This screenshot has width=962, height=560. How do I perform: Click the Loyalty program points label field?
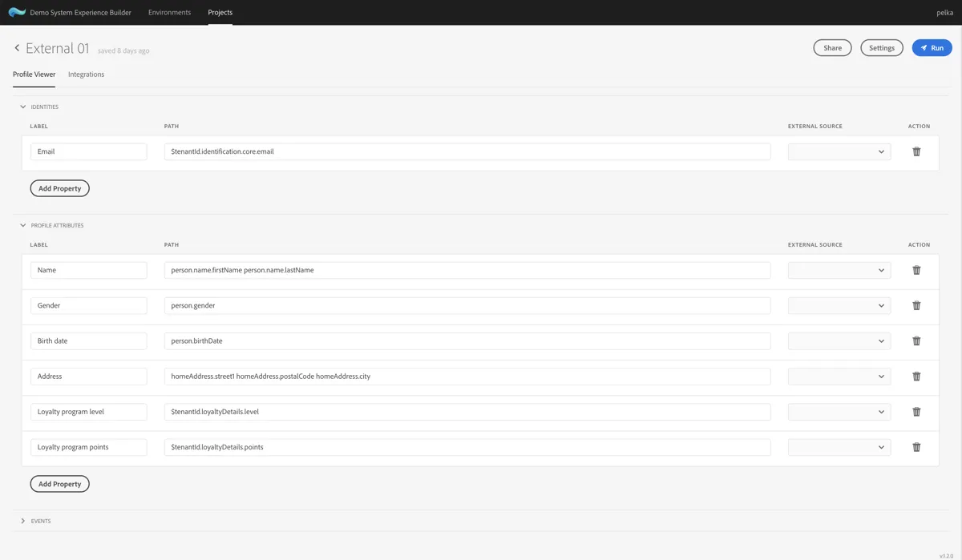coord(89,447)
